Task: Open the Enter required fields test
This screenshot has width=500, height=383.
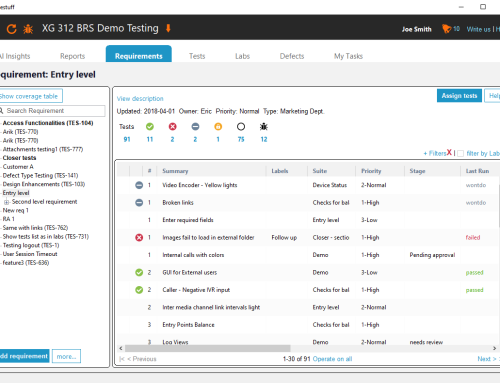Action: [188, 220]
